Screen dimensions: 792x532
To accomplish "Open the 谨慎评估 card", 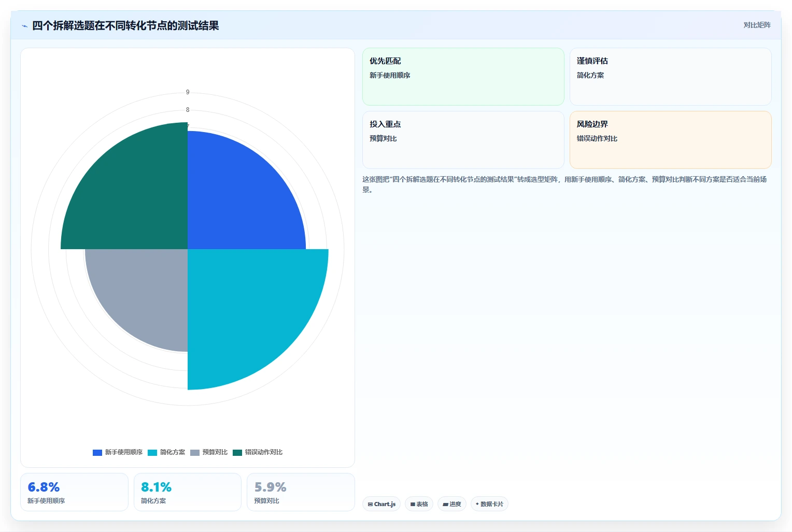I will (671, 77).
